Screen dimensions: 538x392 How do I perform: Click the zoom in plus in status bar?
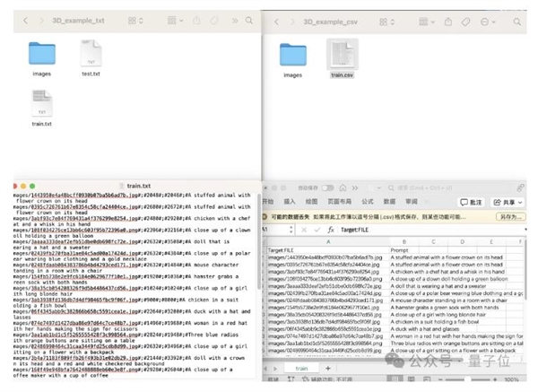pyautogui.click(x=495, y=379)
